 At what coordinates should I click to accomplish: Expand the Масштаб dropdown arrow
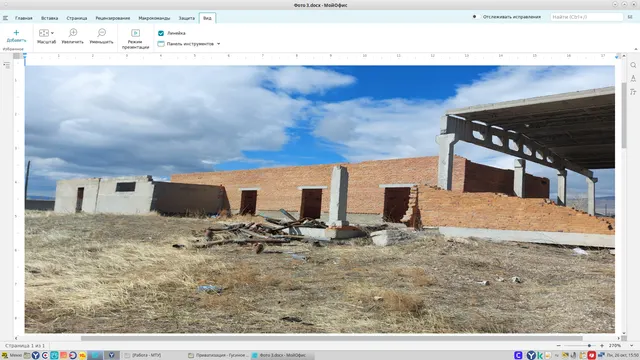52,33
